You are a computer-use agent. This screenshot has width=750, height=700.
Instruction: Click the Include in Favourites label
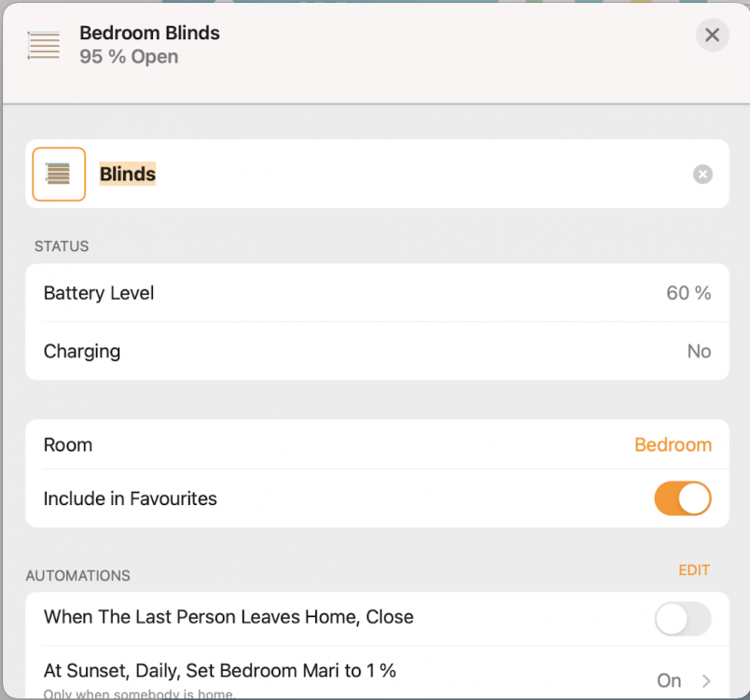pos(130,498)
